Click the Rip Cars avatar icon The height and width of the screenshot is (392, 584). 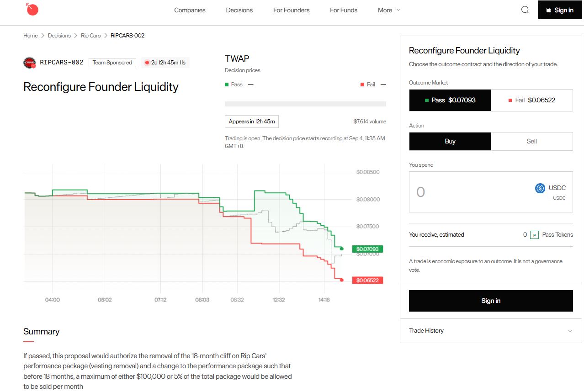pyautogui.click(x=30, y=63)
